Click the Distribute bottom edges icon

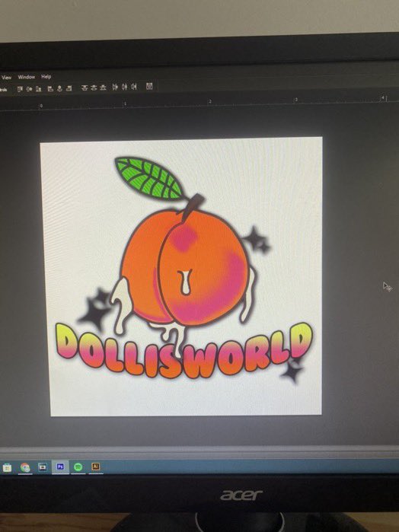pos(103,88)
